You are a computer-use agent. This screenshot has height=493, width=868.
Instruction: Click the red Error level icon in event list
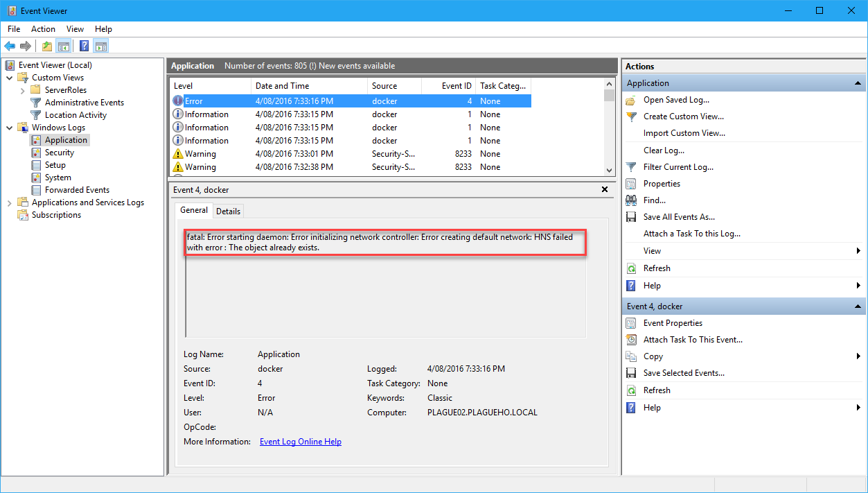pos(178,101)
